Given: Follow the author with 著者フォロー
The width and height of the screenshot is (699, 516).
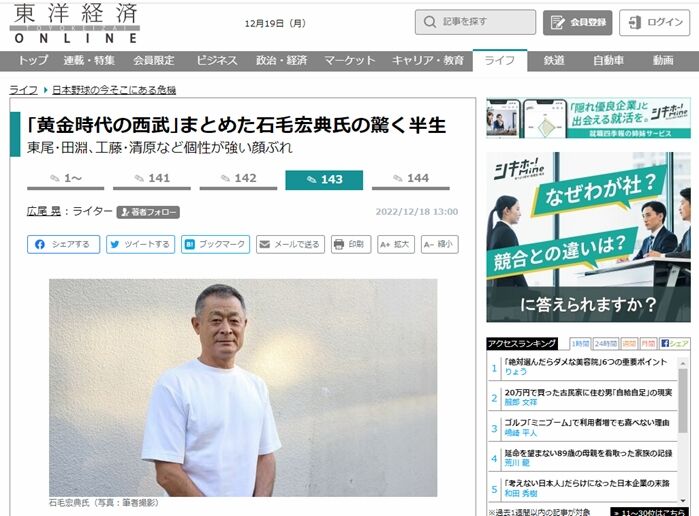Looking at the screenshot, I should (148, 212).
